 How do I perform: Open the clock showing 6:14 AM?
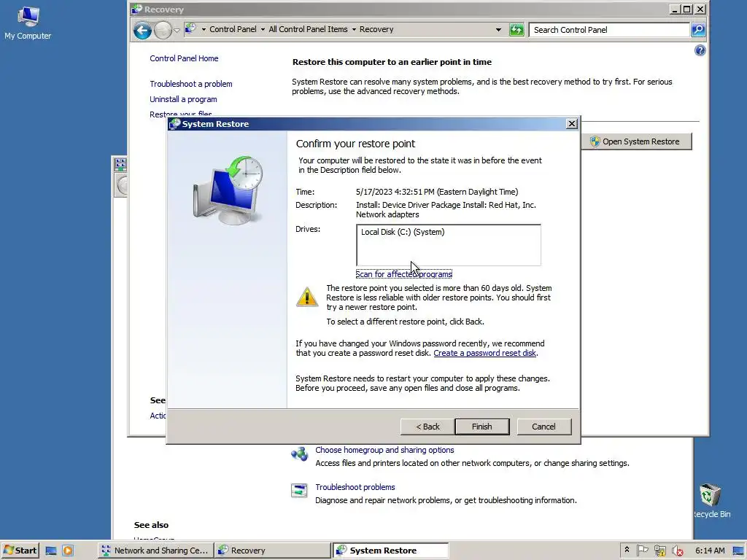click(x=710, y=551)
